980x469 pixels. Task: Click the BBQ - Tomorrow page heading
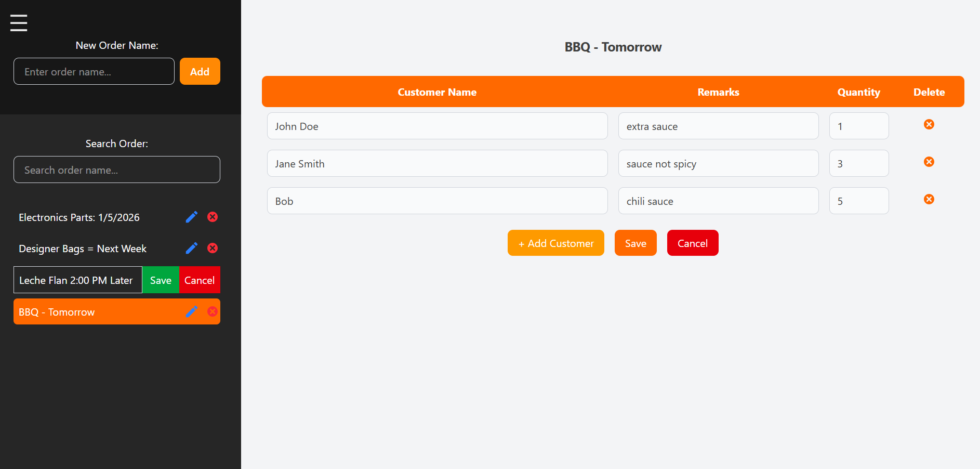point(613,47)
